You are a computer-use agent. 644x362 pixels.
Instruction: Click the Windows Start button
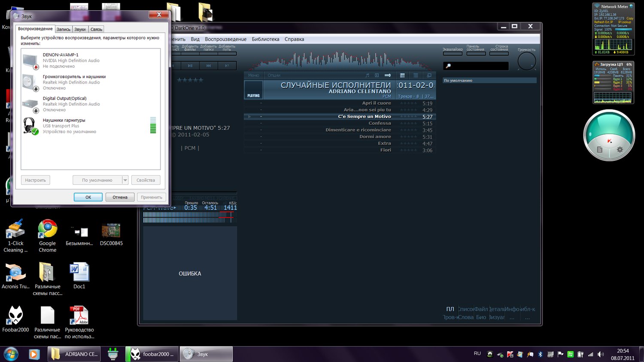[11, 354]
